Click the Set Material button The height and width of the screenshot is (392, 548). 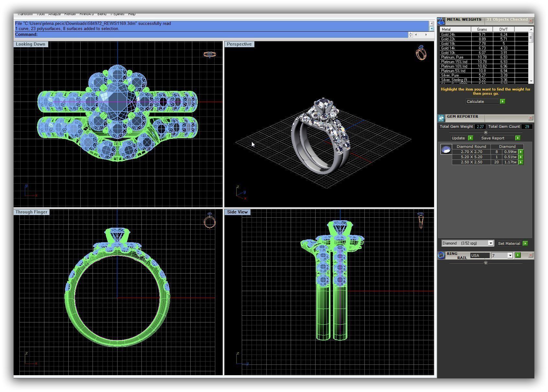(509, 244)
